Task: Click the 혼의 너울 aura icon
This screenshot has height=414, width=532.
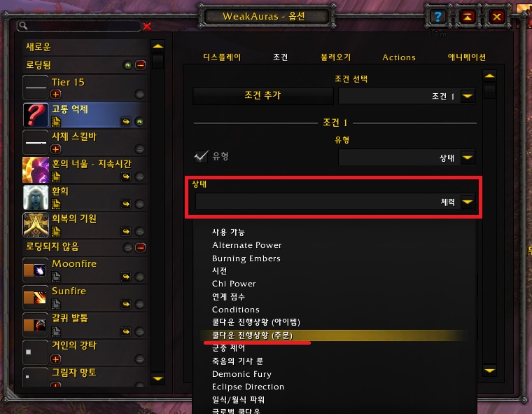Action: [x=35, y=170]
